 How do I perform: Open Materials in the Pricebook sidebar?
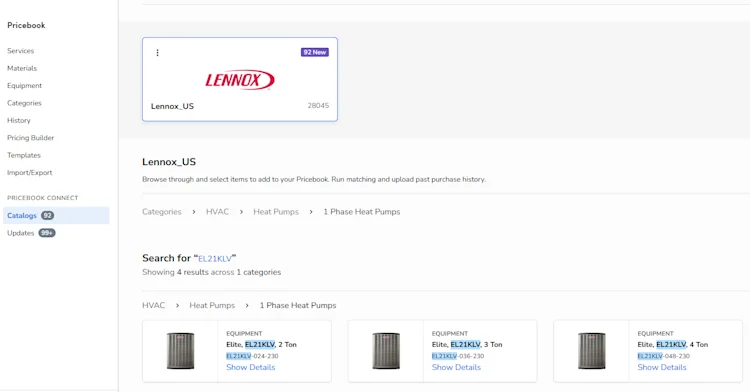tap(22, 68)
